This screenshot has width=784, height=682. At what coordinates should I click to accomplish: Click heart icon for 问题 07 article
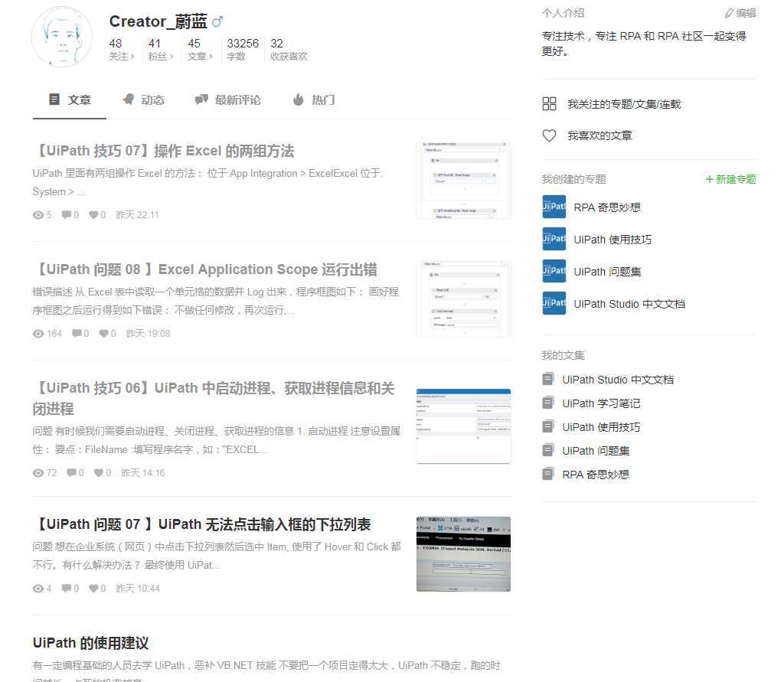point(93,589)
